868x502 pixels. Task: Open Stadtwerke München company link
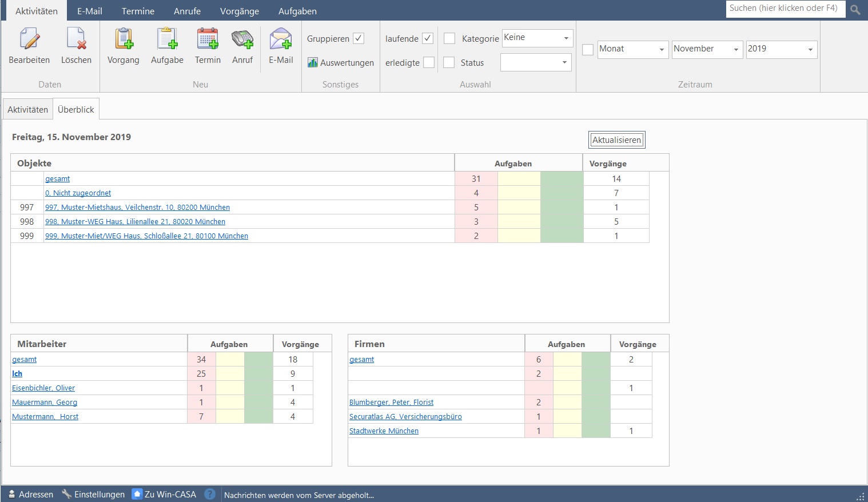click(x=384, y=431)
